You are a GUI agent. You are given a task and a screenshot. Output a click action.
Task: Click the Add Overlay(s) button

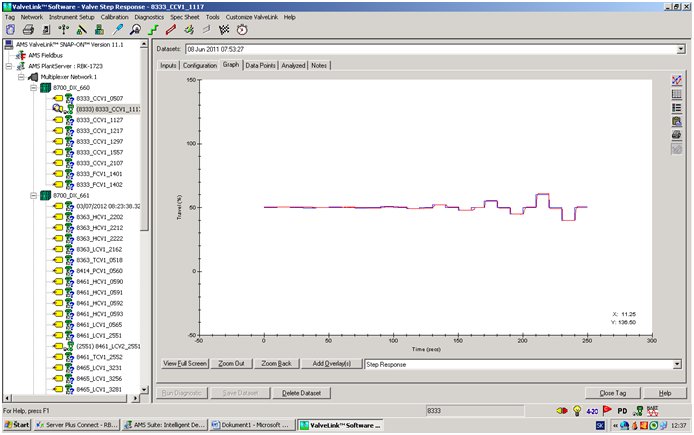pos(332,364)
